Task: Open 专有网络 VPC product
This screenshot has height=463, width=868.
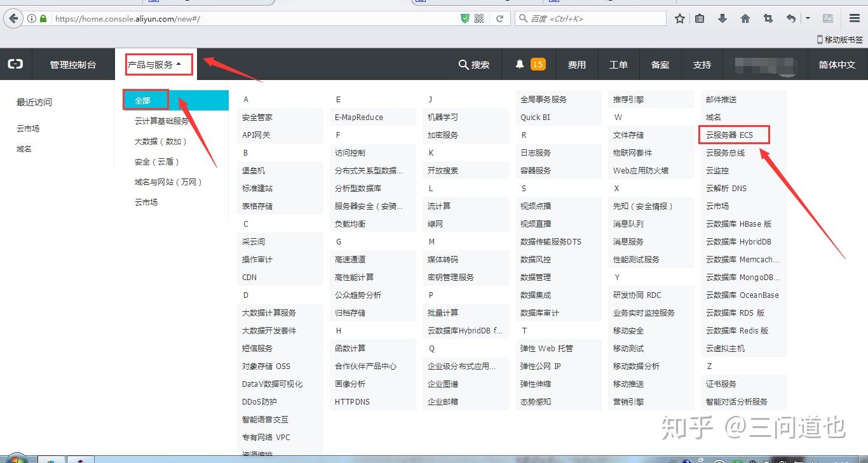Action: pos(266,437)
